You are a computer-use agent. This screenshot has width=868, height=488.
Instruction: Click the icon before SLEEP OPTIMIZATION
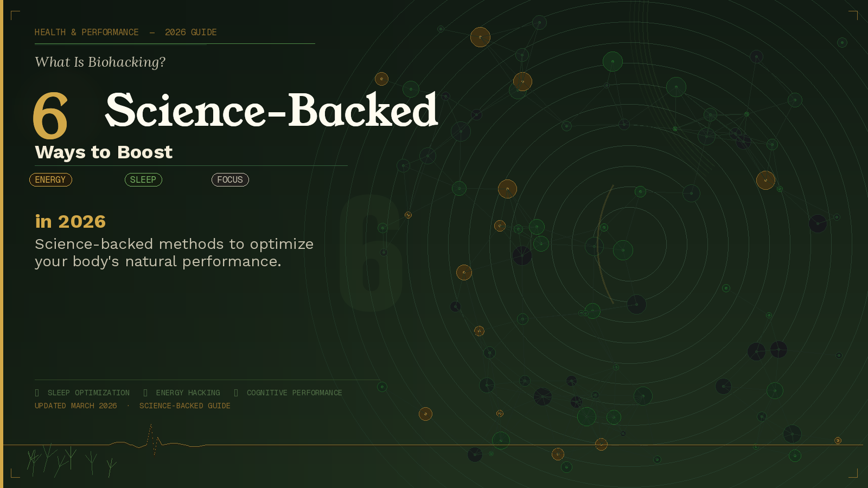(37, 393)
